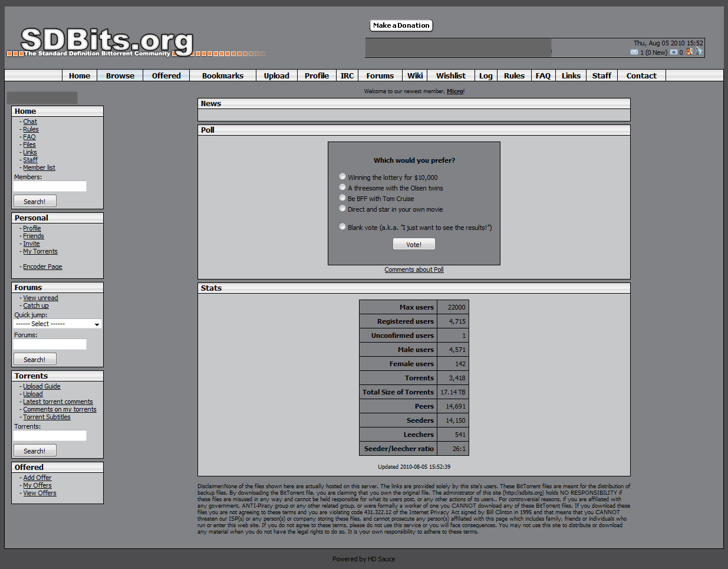Open Rules in the top navigation bar
Screen dimensions: 728x569
(x=514, y=75)
